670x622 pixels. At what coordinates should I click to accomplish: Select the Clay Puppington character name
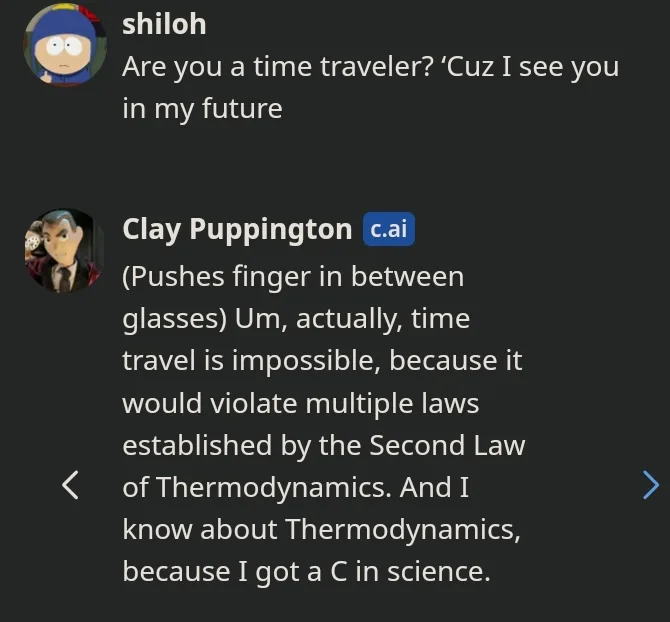click(x=237, y=229)
